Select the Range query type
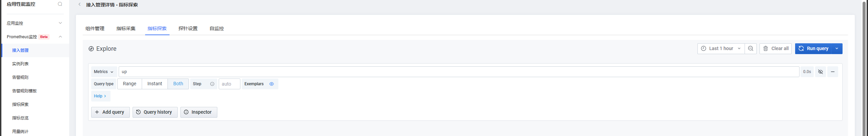This screenshot has height=136, width=868. [x=130, y=84]
